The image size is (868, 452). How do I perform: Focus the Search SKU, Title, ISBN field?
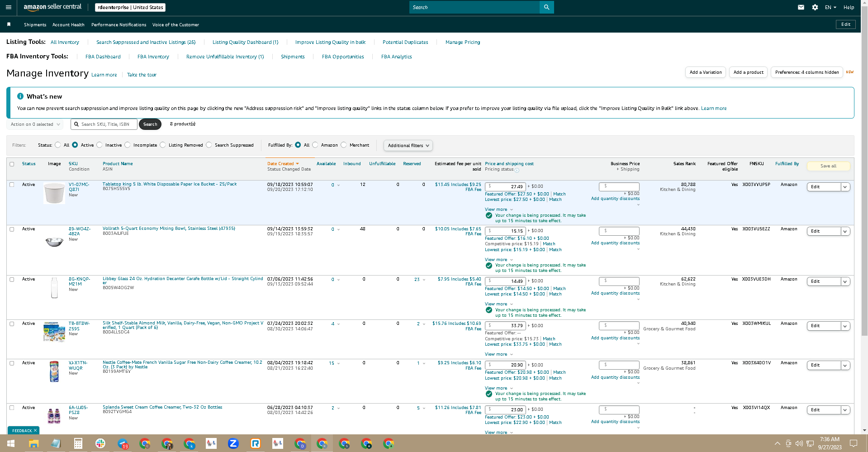[104, 124]
